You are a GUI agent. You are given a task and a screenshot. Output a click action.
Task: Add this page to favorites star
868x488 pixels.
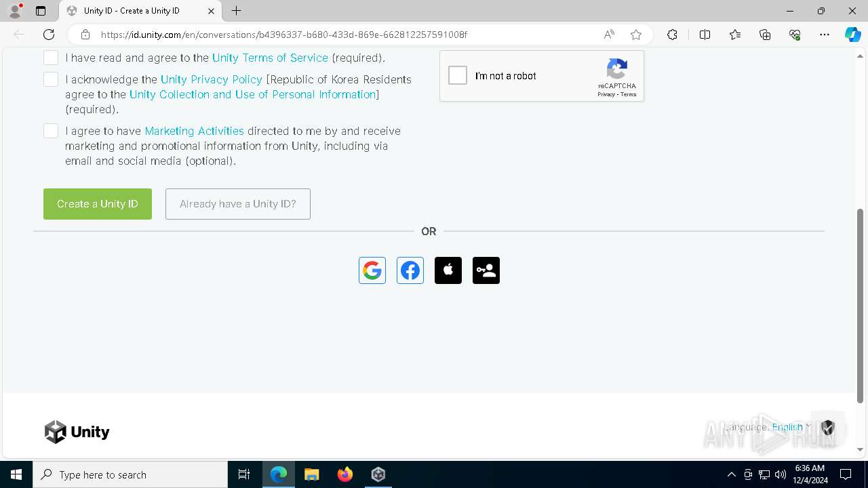point(636,35)
